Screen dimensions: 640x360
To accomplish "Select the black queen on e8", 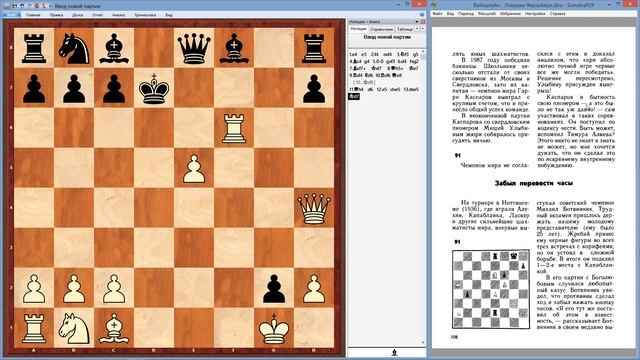I will tap(194, 48).
